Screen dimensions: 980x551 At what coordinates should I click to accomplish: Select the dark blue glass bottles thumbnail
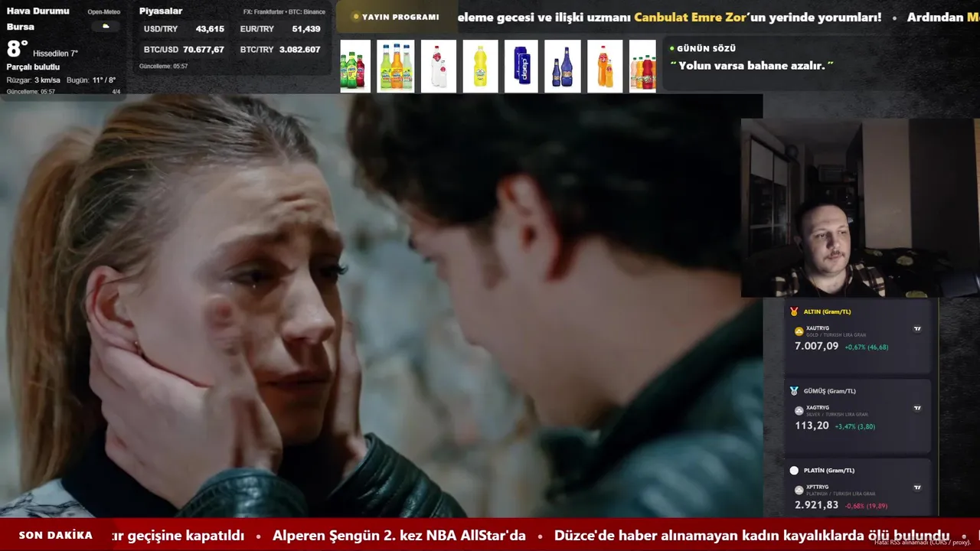[x=562, y=67]
